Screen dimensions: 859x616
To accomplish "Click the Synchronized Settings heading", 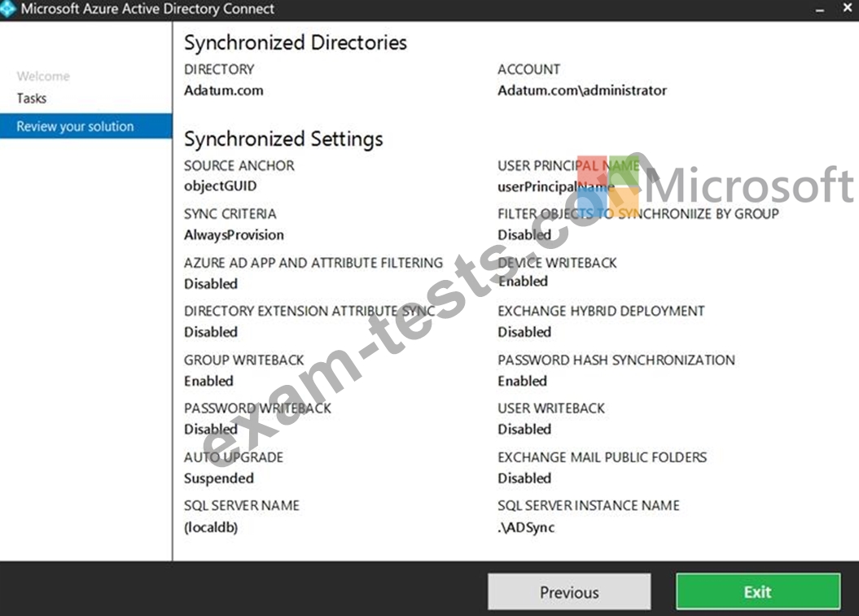I will (x=283, y=139).
